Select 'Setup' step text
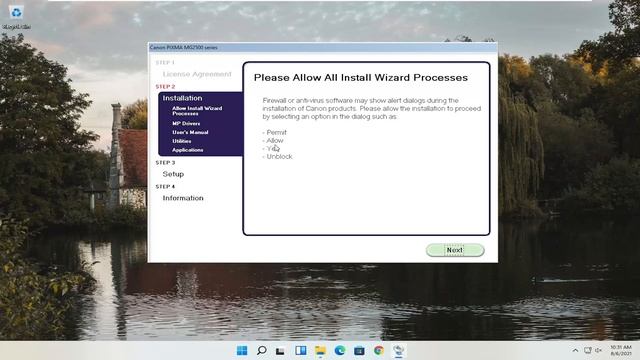640x360 pixels. point(173,174)
